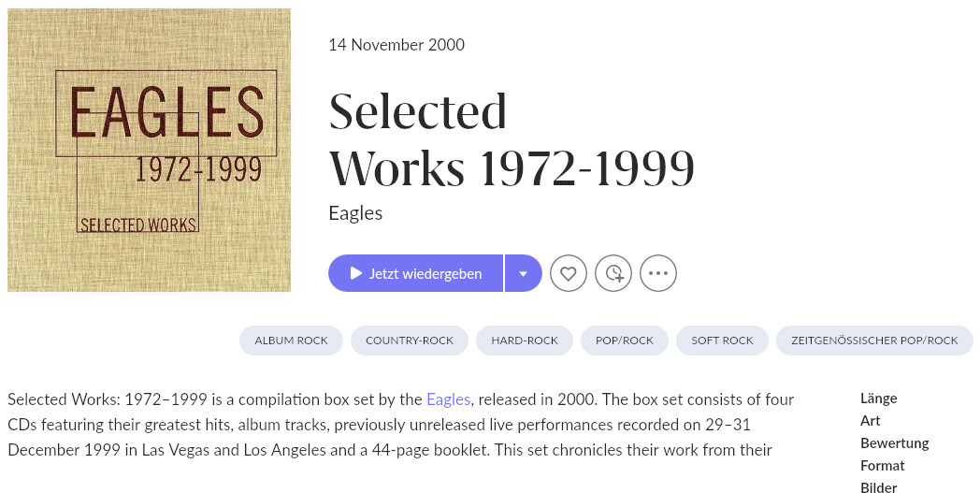This screenshot has width=980, height=493.
Task: Open Zeitgenössischer Pop/Rock genre tag
Action: click(x=874, y=341)
